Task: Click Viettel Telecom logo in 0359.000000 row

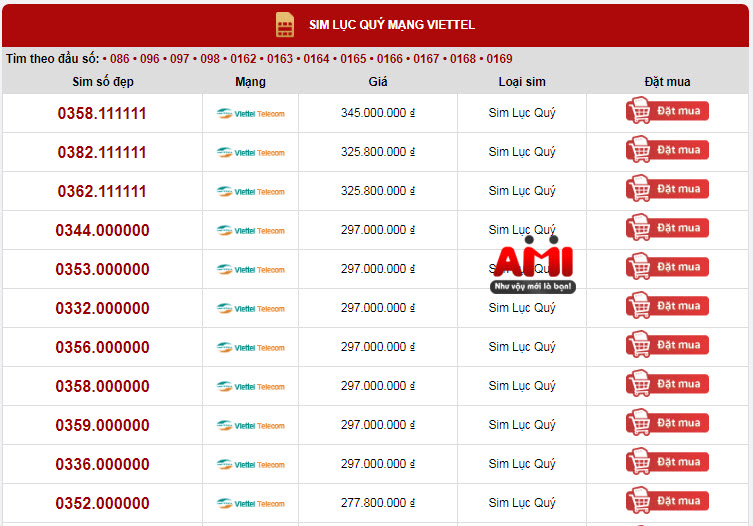Action: [x=250, y=425]
